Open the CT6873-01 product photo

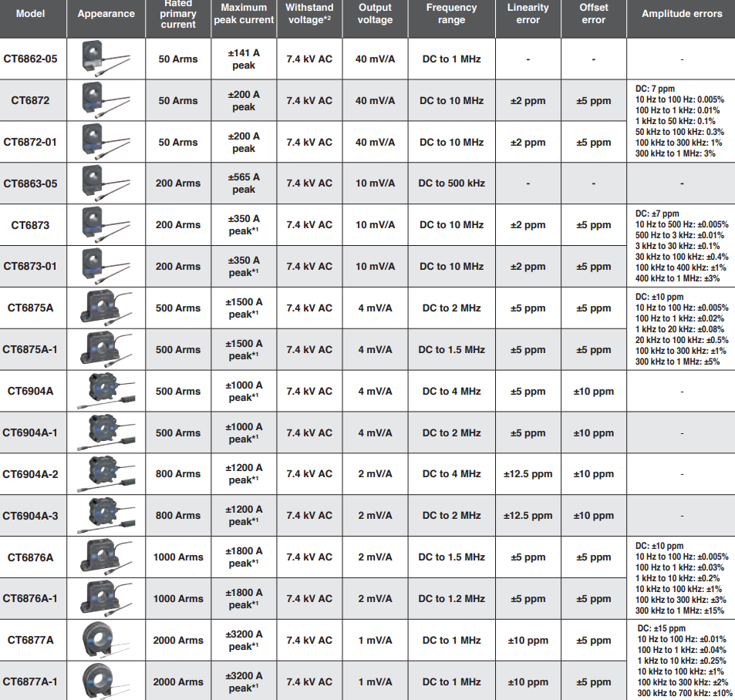point(106,266)
